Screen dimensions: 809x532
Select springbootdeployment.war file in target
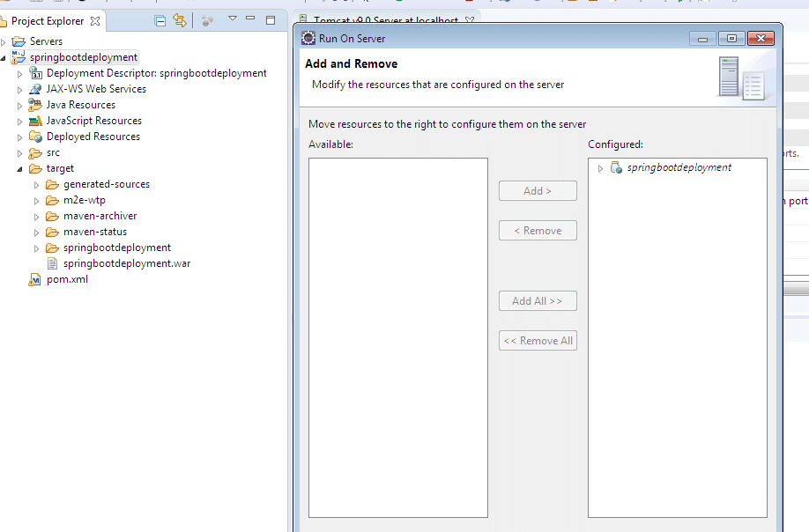point(126,263)
